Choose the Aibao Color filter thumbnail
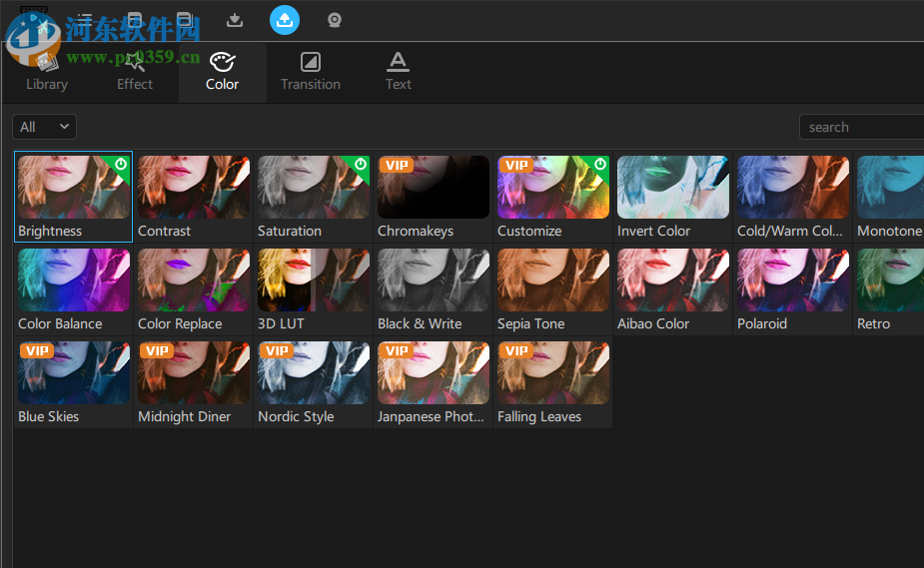The image size is (924, 568). point(673,281)
